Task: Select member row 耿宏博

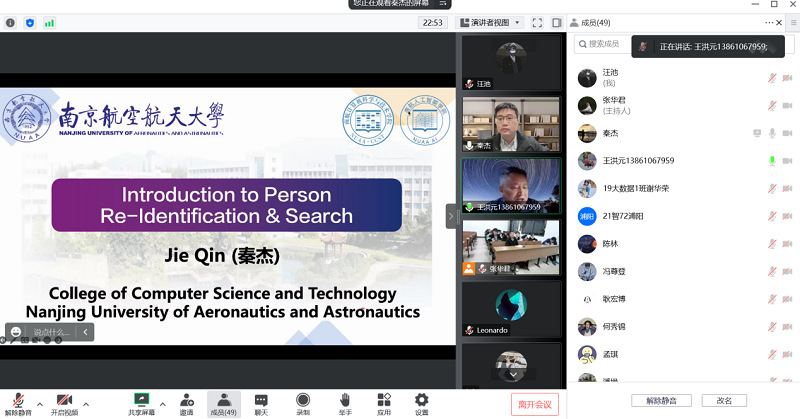Action: click(x=683, y=299)
